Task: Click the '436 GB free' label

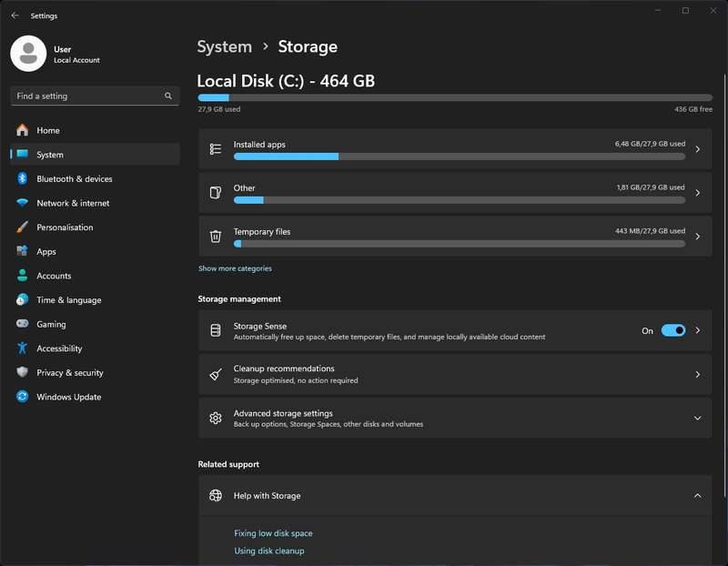Action: [693, 109]
